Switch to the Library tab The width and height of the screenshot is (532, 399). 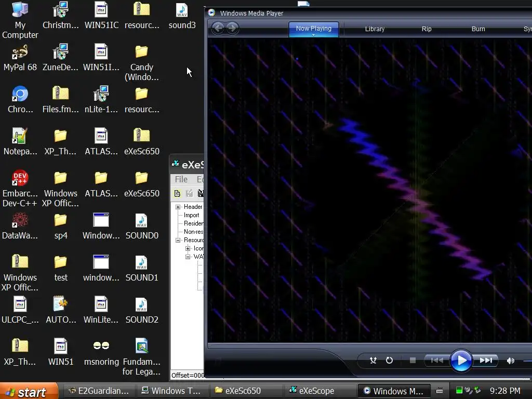pos(375,29)
